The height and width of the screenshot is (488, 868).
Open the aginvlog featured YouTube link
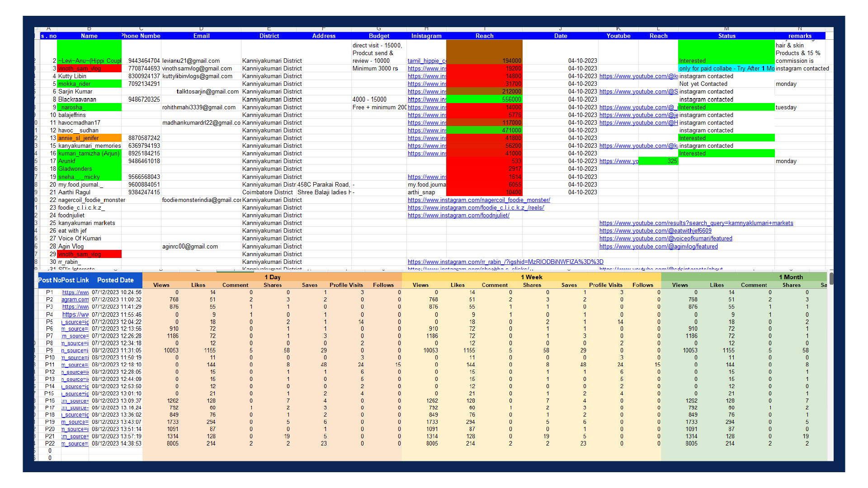(x=659, y=247)
